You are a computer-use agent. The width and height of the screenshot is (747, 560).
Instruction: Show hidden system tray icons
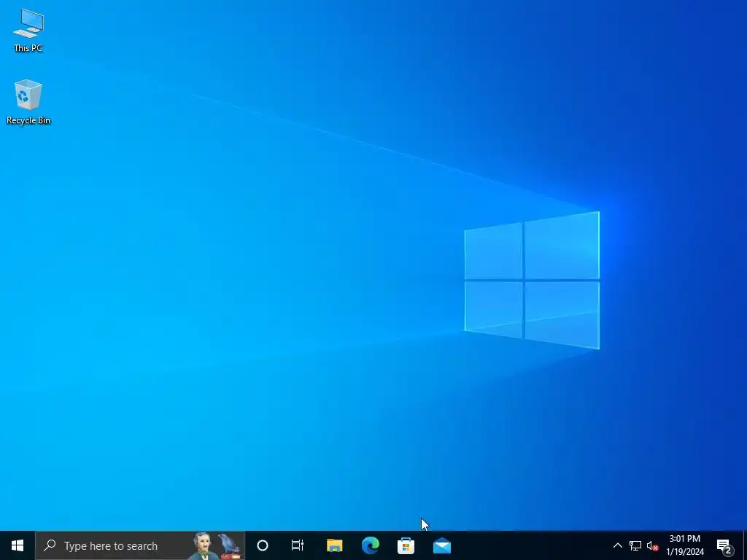tap(617, 545)
